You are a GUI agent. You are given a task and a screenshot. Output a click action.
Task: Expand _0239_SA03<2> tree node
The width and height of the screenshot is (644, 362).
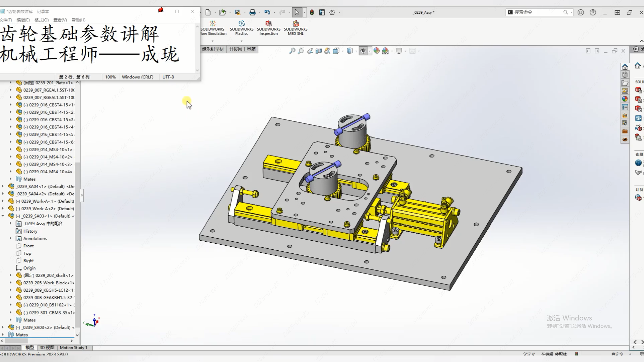3,327
